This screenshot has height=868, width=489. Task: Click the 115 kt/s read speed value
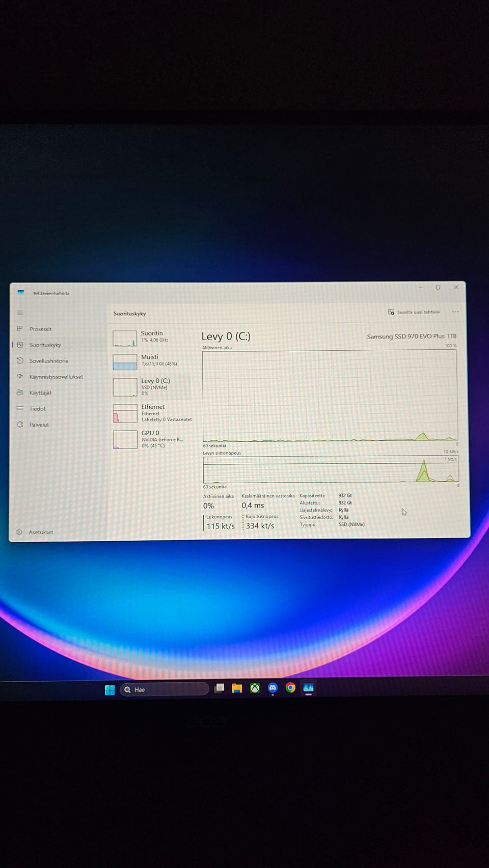pos(221,526)
